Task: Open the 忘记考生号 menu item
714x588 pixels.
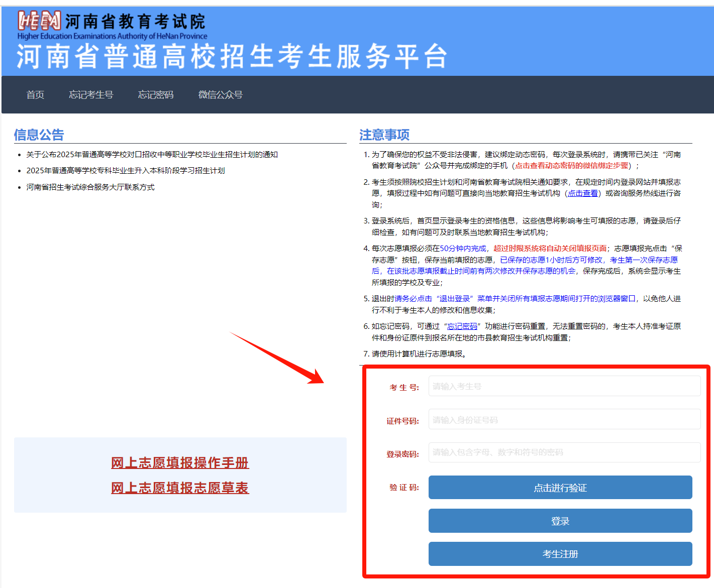Action: tap(91, 95)
